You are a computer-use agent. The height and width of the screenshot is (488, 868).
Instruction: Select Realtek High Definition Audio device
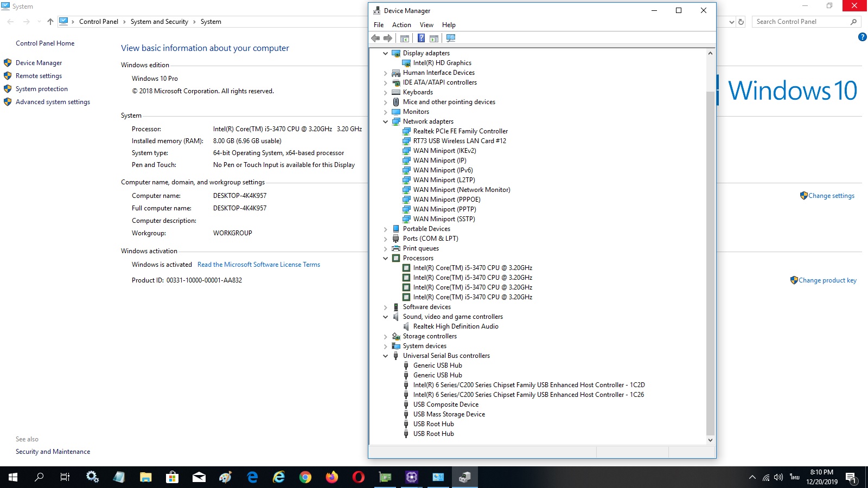point(456,326)
